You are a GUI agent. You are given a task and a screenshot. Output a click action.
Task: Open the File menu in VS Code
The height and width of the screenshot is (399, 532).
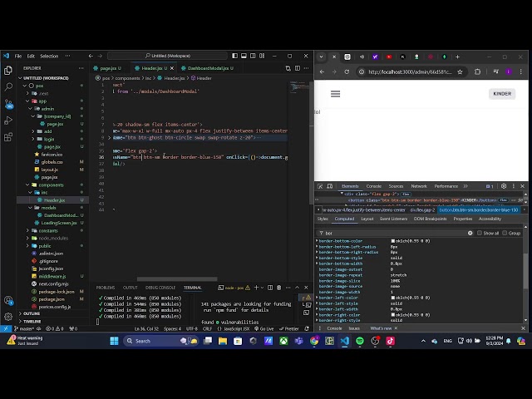18,56
